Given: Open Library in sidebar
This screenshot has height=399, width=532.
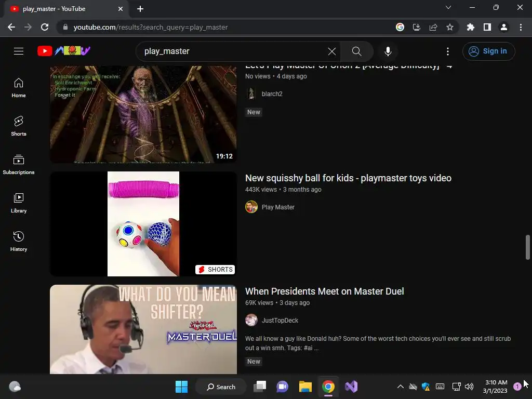Looking at the screenshot, I should 19,203.
